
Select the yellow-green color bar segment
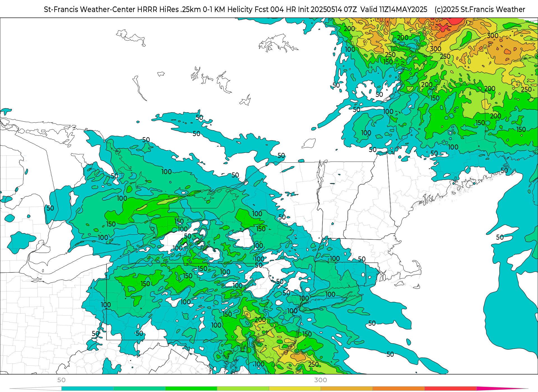243,389
